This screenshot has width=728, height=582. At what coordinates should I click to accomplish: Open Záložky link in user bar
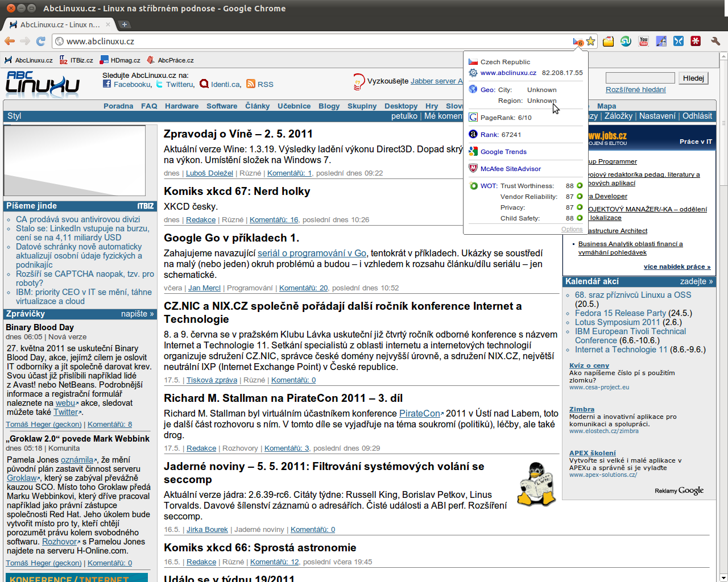point(618,116)
